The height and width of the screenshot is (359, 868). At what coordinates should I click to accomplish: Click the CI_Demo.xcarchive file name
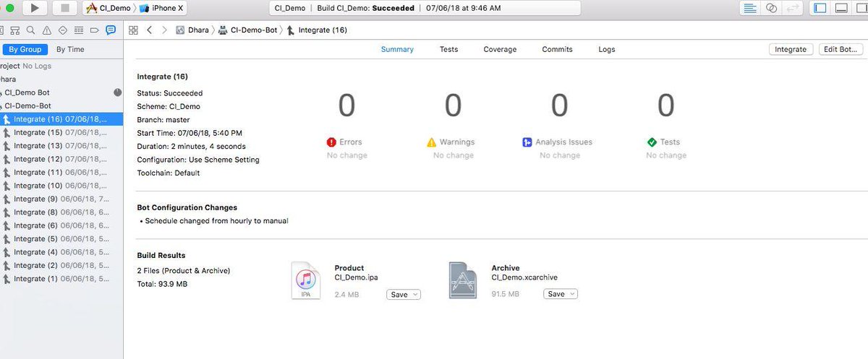point(524,277)
